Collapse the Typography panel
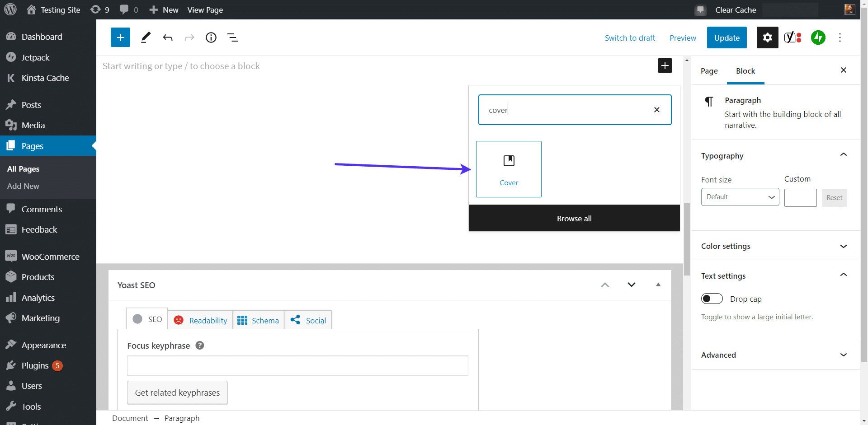The image size is (868, 425). pyautogui.click(x=844, y=155)
